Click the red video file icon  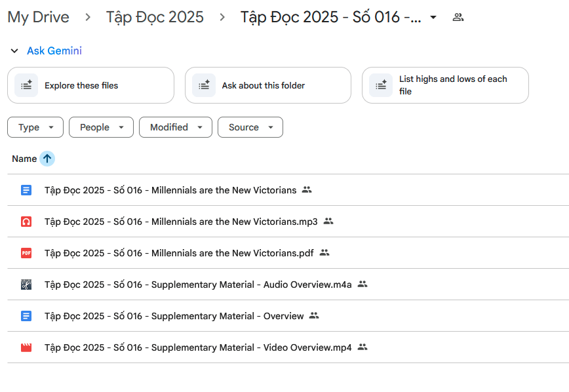coord(26,347)
